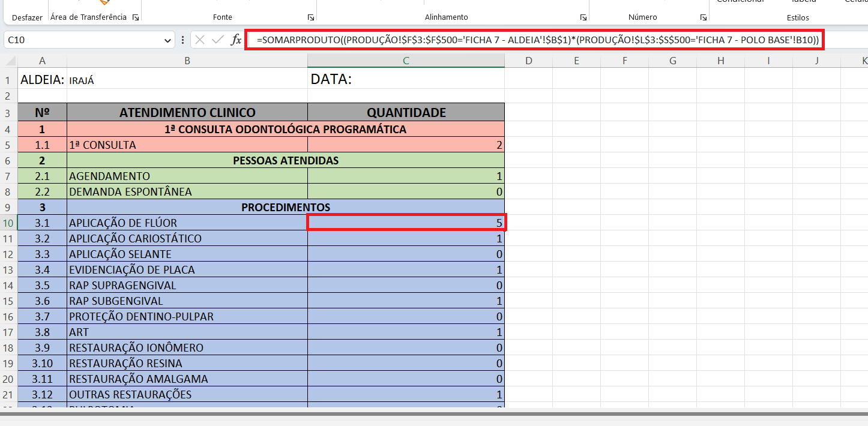Image resolution: width=868 pixels, height=426 pixels.
Task: Open the Fonte group dialog launcher
Action: pos(311,18)
